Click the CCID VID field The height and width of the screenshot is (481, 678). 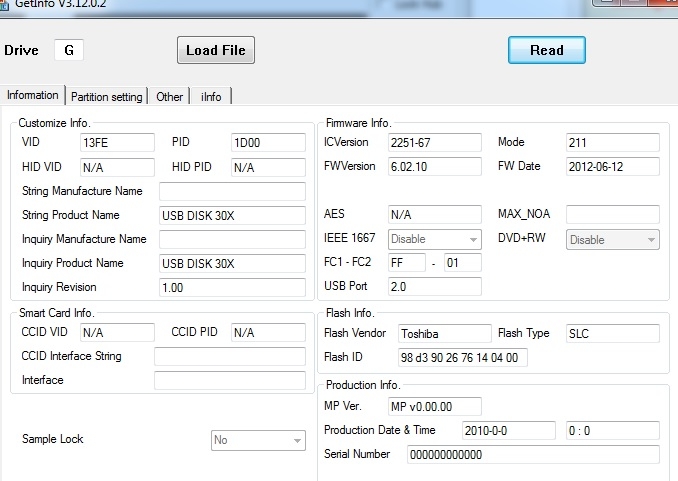pos(117,332)
